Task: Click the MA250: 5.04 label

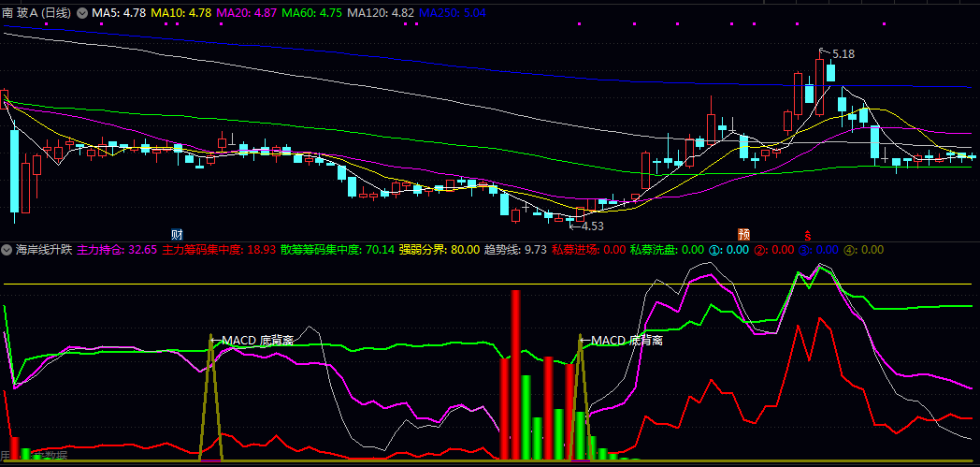Action: 453,12
